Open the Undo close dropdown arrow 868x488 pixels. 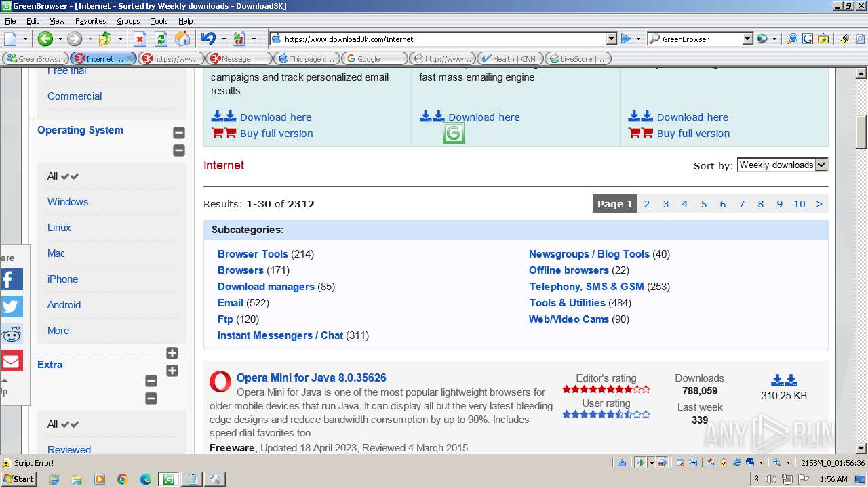(223, 39)
